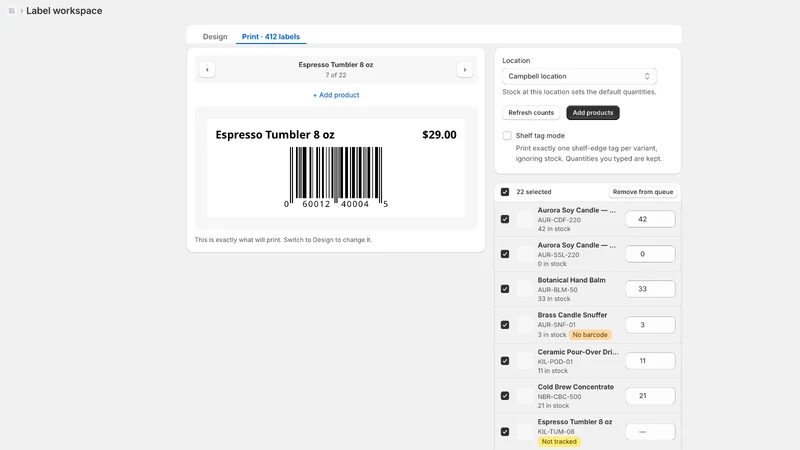Click Ceramic Pour-Over product name
The width and height of the screenshot is (800, 450).
pos(578,352)
